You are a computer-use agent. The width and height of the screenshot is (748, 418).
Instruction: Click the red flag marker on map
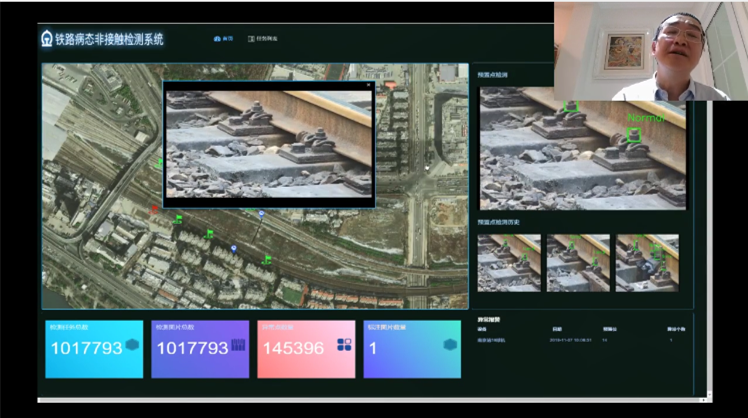[x=153, y=210]
